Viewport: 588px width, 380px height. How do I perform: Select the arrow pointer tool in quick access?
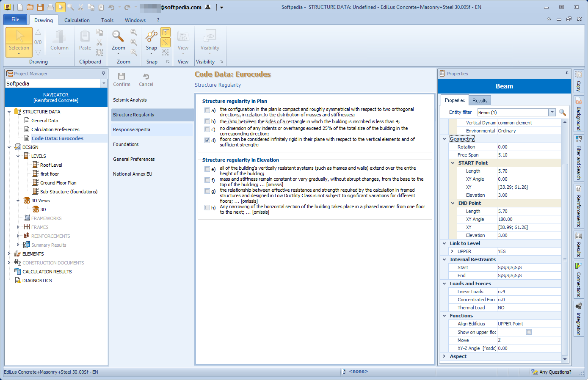61,7
